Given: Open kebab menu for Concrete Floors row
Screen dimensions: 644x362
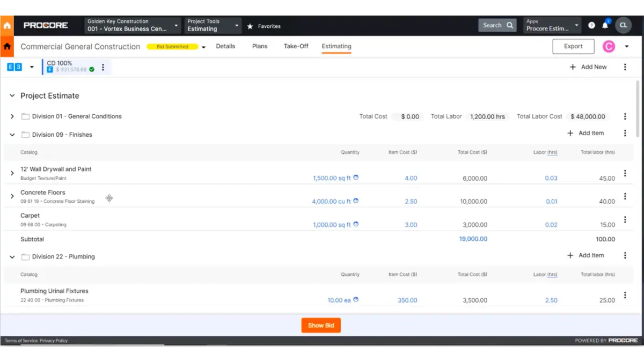Looking at the screenshot, I should (625, 197).
